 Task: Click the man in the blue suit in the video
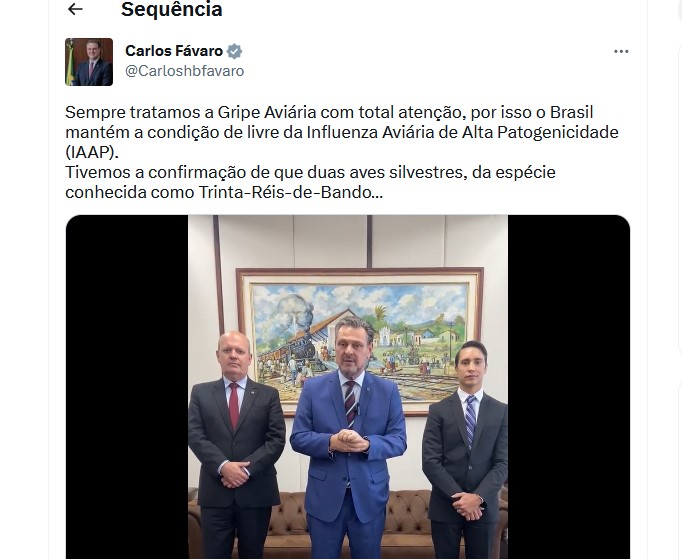[x=348, y=439]
